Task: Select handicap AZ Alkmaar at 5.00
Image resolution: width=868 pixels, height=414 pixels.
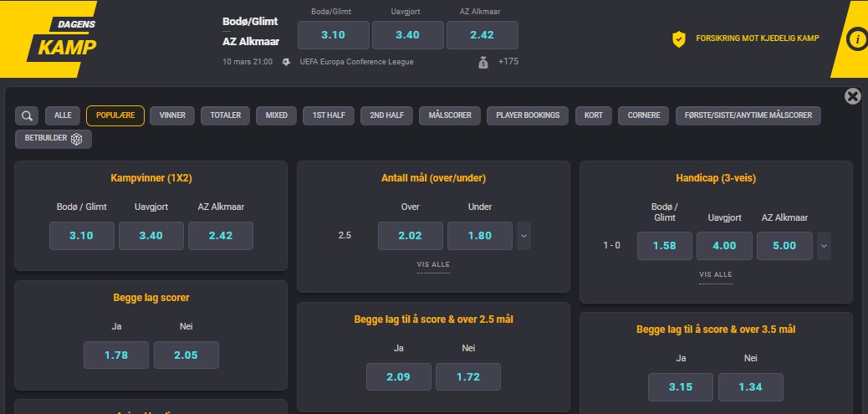Action: tap(784, 246)
